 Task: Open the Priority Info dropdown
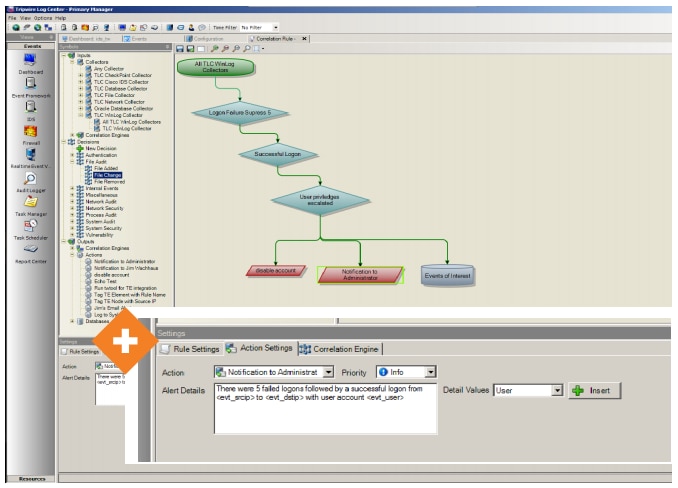430,372
